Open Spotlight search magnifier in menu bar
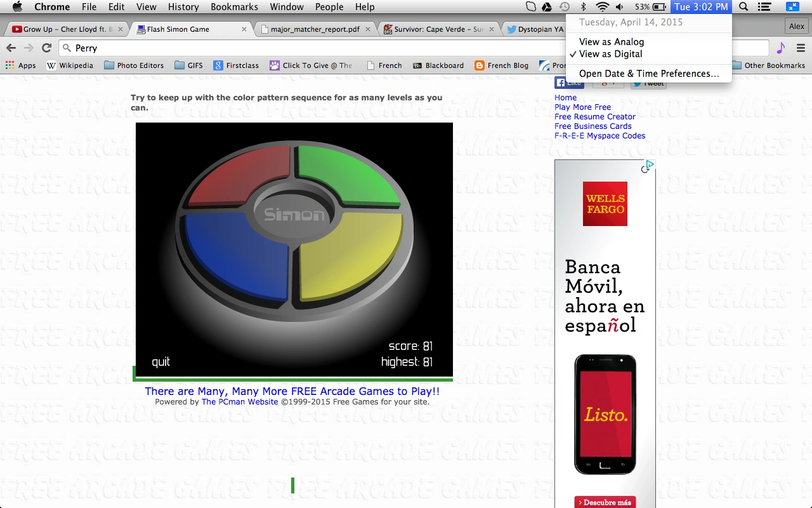The width and height of the screenshot is (812, 508). (743, 7)
